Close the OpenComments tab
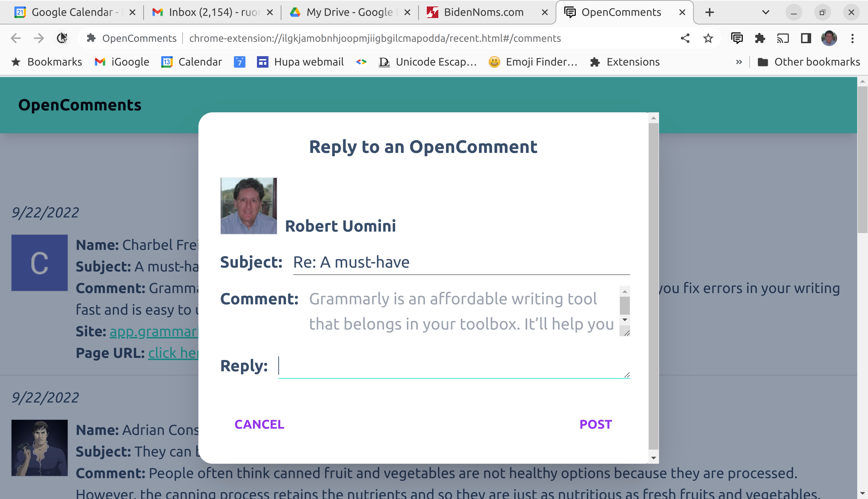 (x=682, y=12)
